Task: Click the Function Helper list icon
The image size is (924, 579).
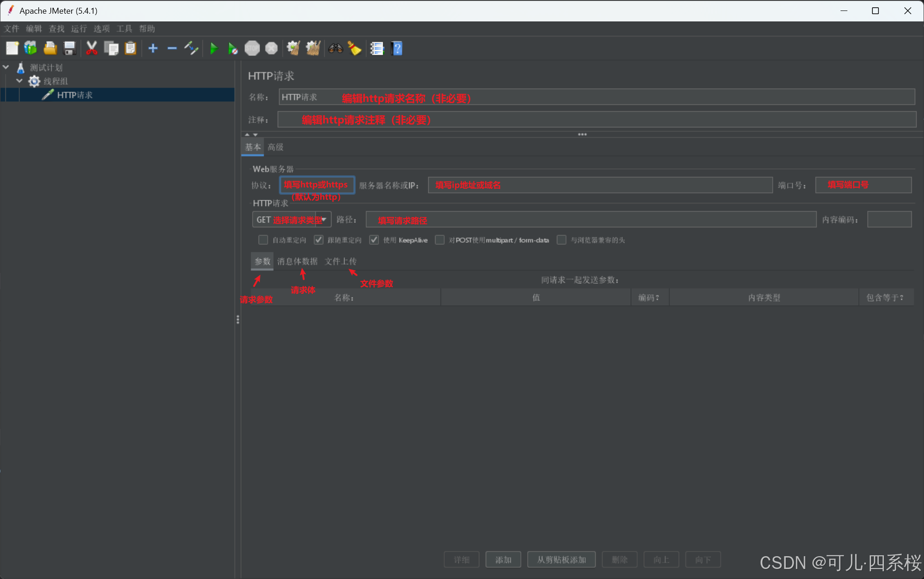Action: tap(377, 48)
